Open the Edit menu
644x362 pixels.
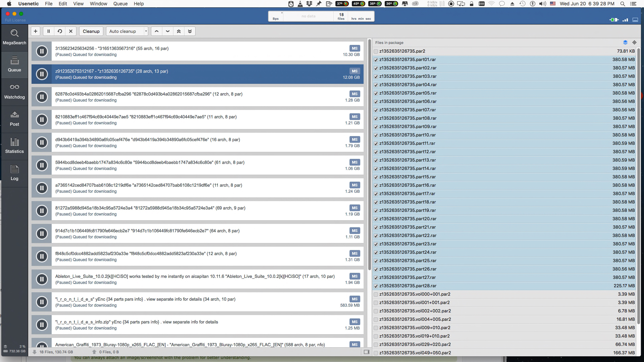click(63, 4)
